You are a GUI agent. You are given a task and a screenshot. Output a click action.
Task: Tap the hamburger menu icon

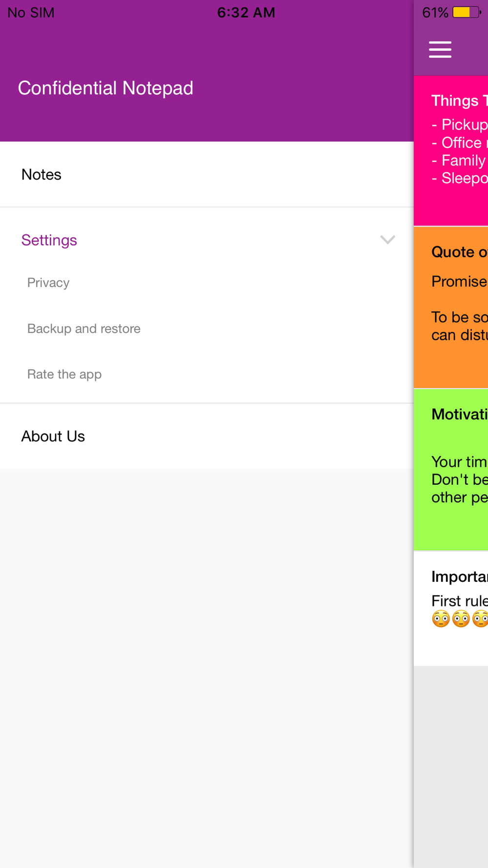click(440, 50)
